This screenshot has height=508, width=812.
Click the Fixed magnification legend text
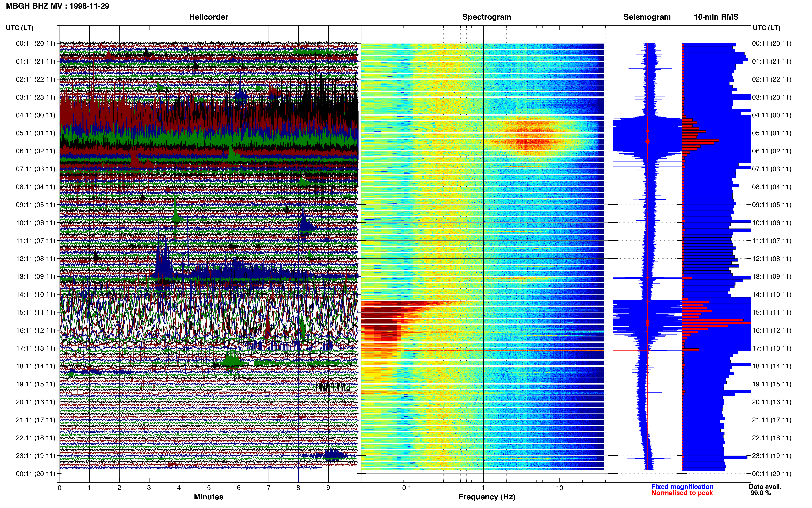pyautogui.click(x=682, y=486)
